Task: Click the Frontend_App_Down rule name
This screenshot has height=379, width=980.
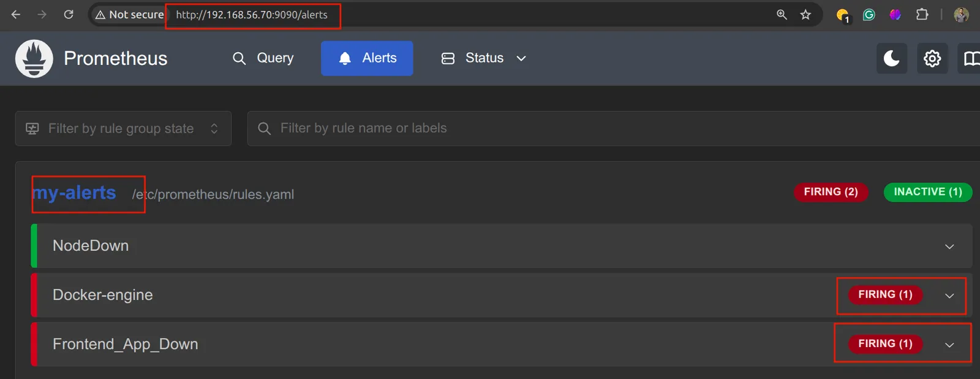Action: (x=126, y=344)
